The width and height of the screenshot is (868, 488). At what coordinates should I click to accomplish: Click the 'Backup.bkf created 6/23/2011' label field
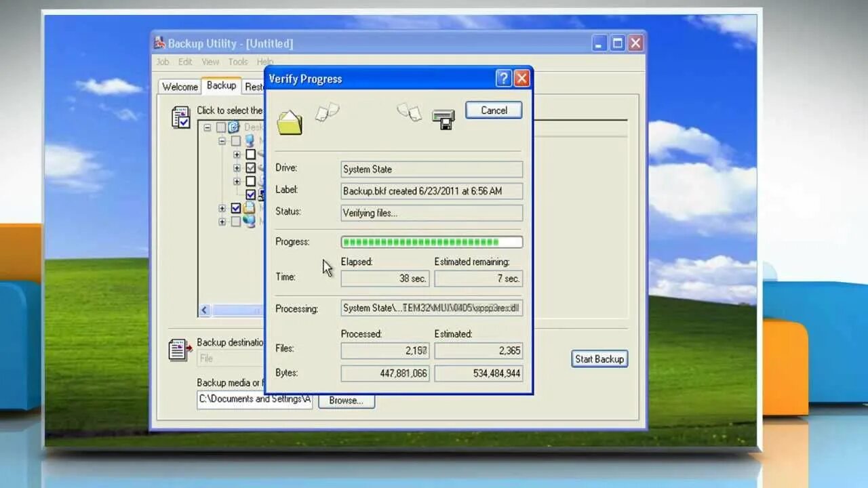(431, 191)
